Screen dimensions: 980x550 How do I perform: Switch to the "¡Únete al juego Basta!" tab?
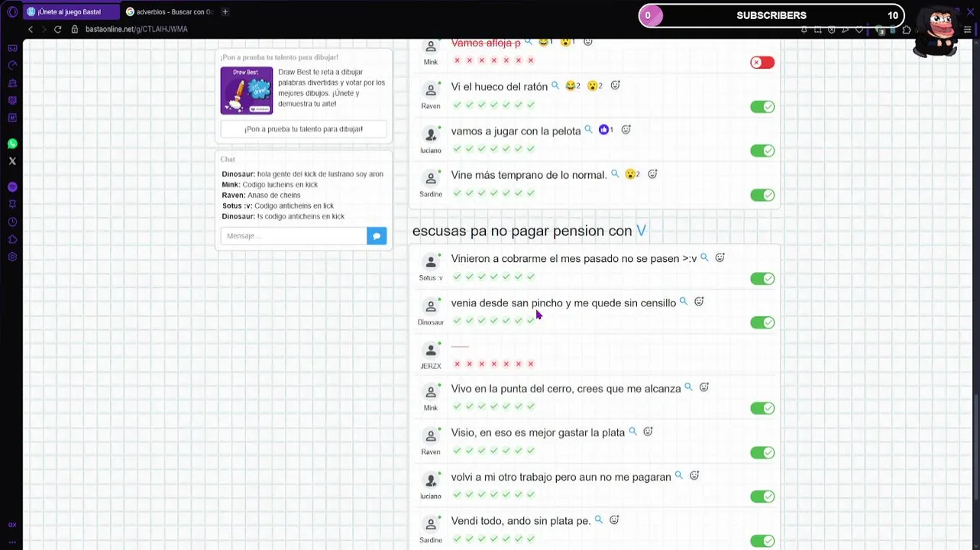pos(71,12)
